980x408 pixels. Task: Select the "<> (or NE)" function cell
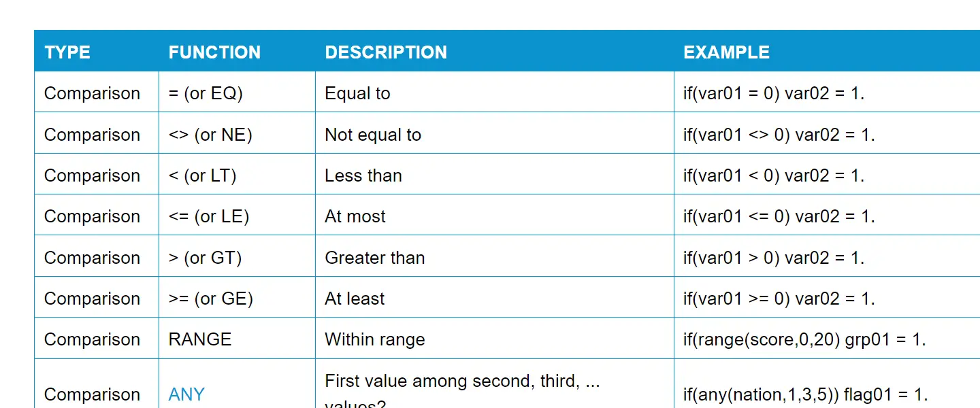(210, 135)
